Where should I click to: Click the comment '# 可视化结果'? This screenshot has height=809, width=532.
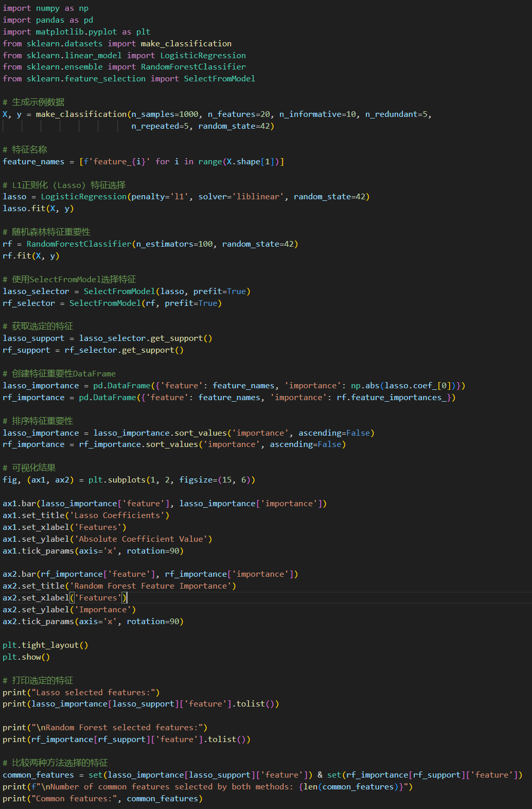(x=29, y=468)
